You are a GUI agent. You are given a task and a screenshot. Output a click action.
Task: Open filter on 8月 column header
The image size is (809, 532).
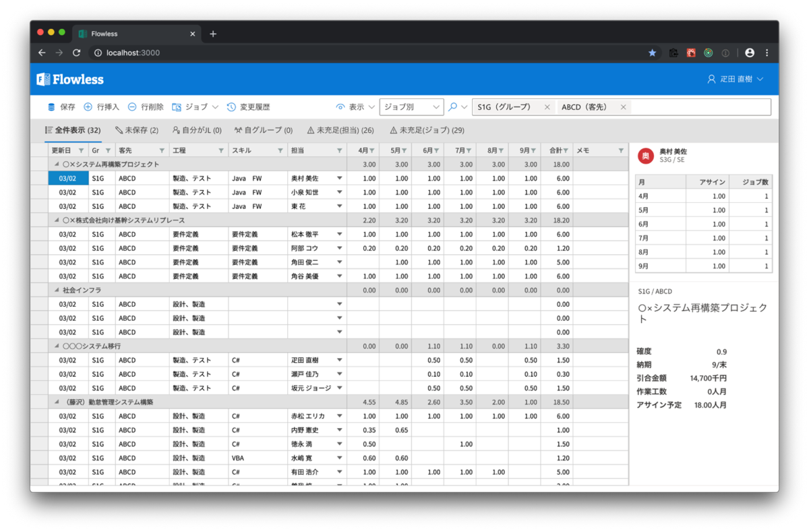[x=502, y=151]
